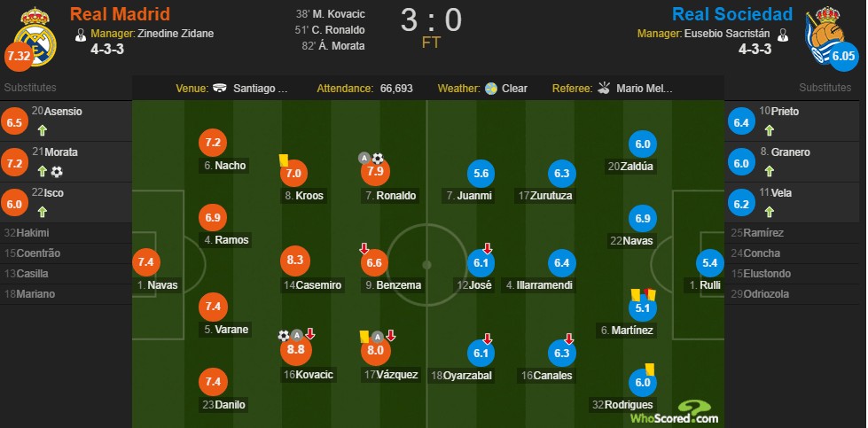Viewport: 868px width, 428px height.
Task: Click Real Madrid's 7.32 team rating badge
Action: click(19, 57)
